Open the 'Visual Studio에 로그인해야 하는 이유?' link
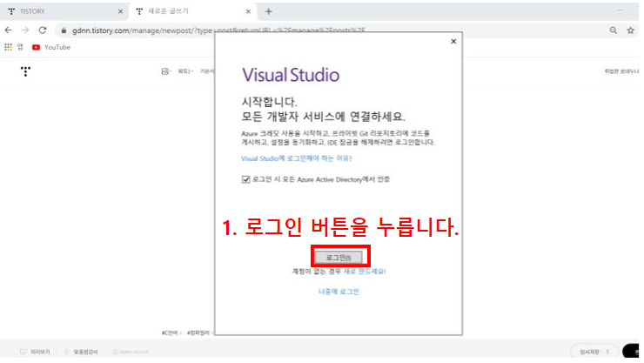The height and width of the screenshot is (363, 644). pos(297,158)
